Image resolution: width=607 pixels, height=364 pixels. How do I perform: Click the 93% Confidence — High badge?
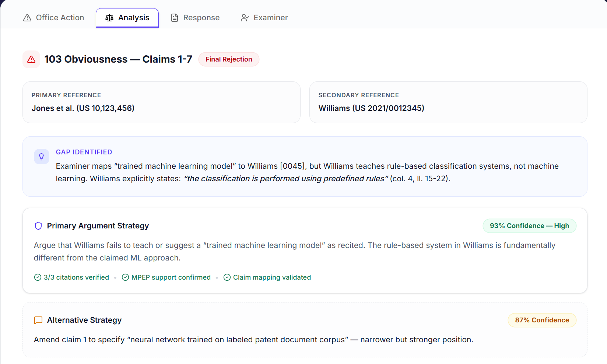tap(529, 226)
